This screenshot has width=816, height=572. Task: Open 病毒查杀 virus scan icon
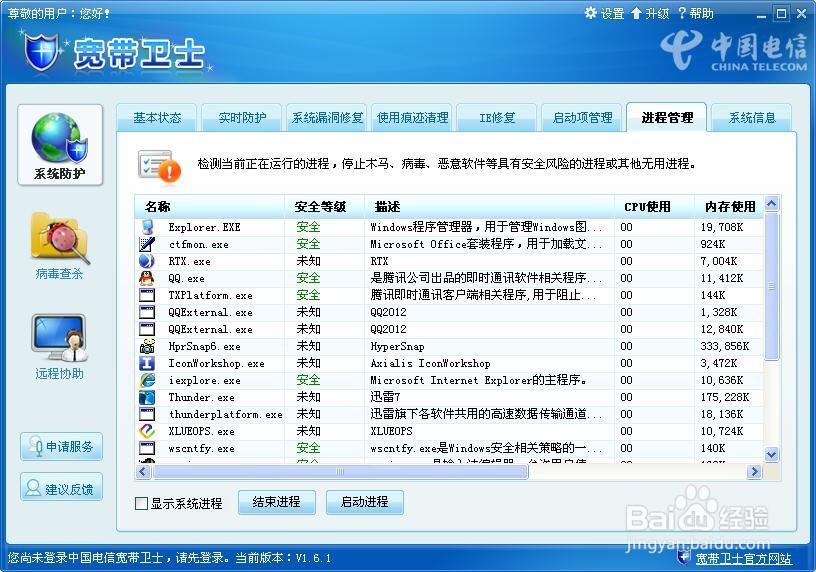pos(60,239)
